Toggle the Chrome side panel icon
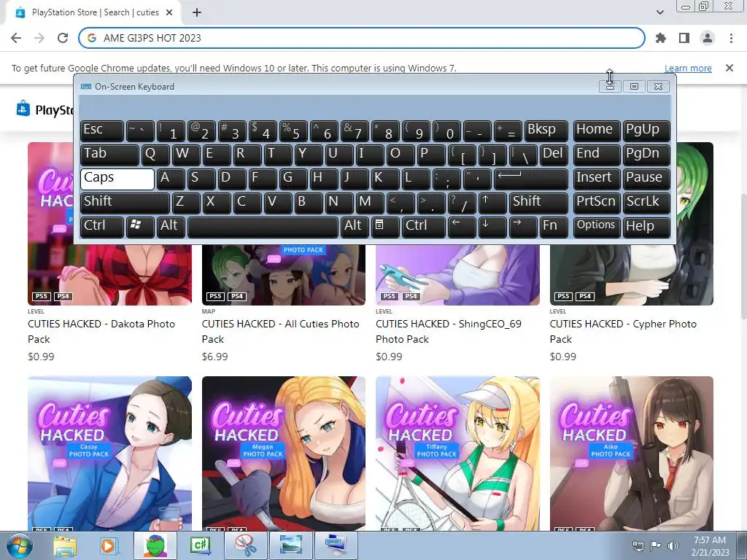This screenshot has width=747, height=560. pyautogui.click(x=684, y=38)
